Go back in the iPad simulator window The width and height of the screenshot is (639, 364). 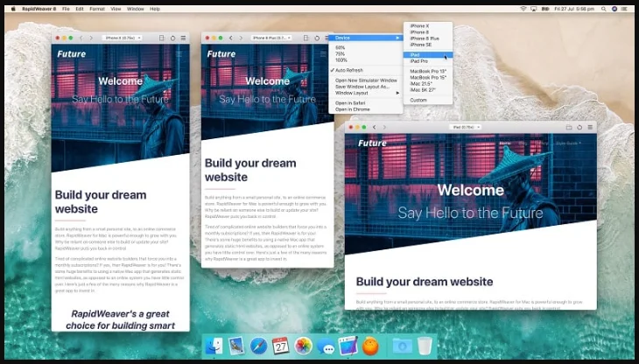[374, 128]
